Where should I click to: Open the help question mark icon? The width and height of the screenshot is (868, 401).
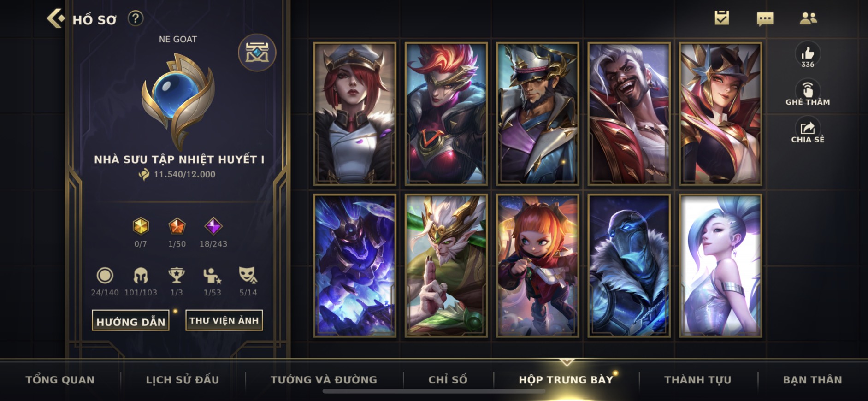tap(136, 18)
